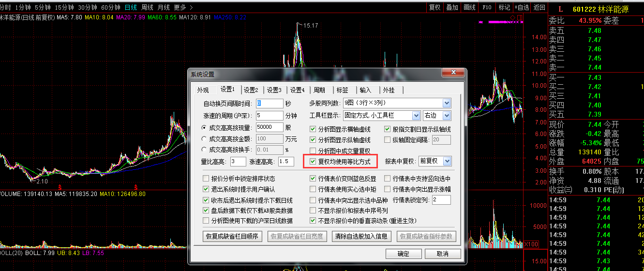Confirm settings with 确定 button
The height and width of the screenshot is (271, 644).
pyautogui.click(x=403, y=254)
